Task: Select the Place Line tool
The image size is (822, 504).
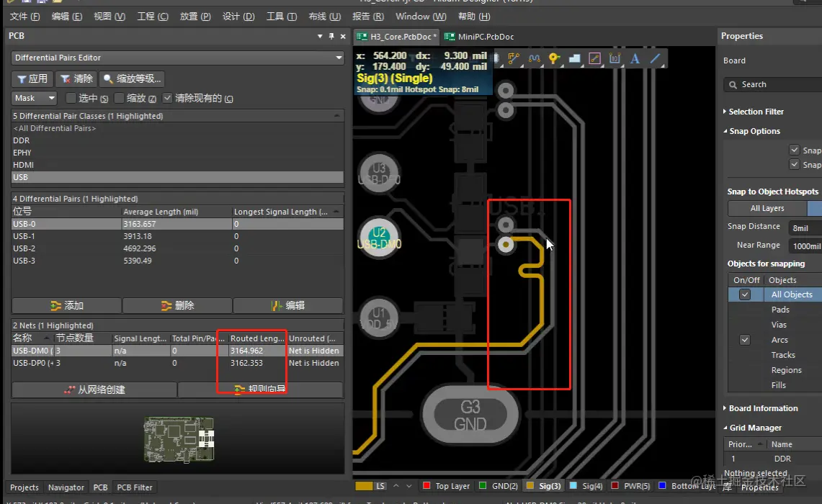Action: 656,58
